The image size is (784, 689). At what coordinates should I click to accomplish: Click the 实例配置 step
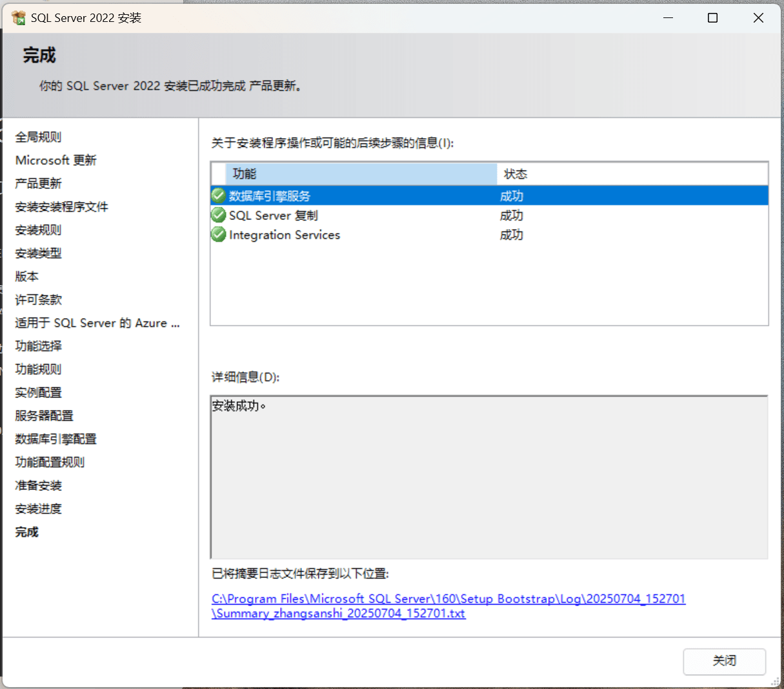pos(38,392)
